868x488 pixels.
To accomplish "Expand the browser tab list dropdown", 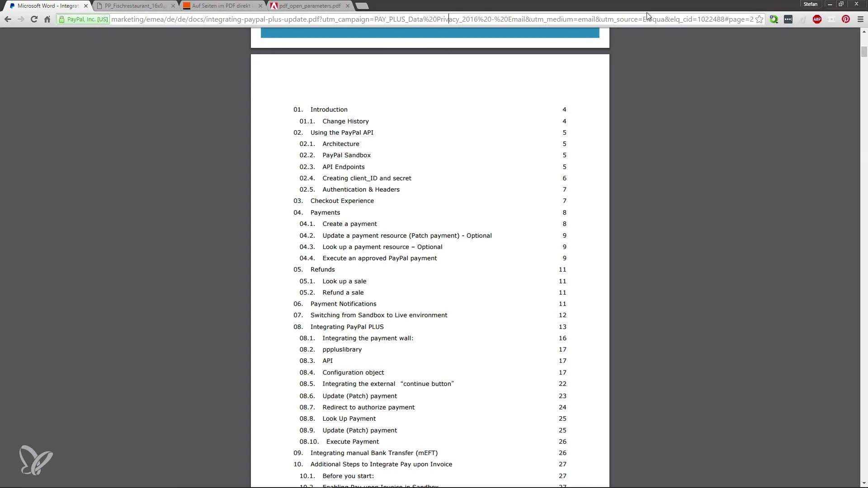I will (x=361, y=5).
